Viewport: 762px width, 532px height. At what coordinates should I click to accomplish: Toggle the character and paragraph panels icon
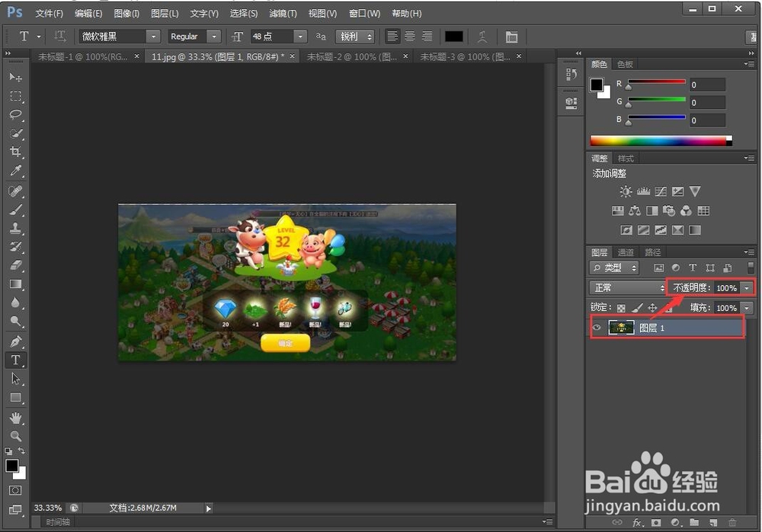(x=511, y=37)
